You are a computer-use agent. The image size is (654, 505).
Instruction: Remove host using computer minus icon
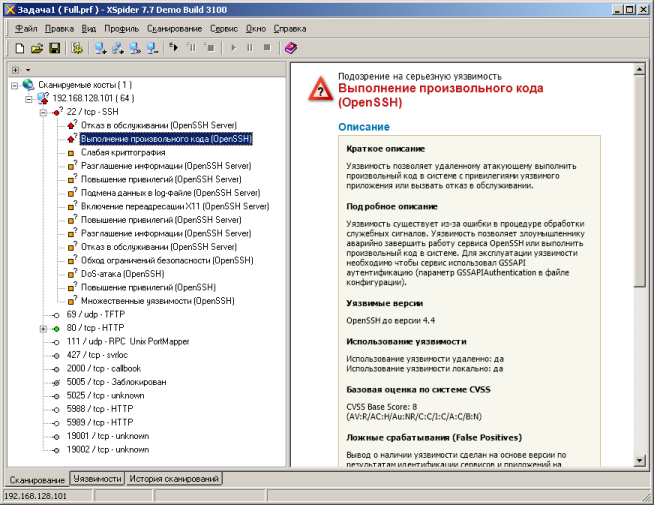tap(152, 48)
